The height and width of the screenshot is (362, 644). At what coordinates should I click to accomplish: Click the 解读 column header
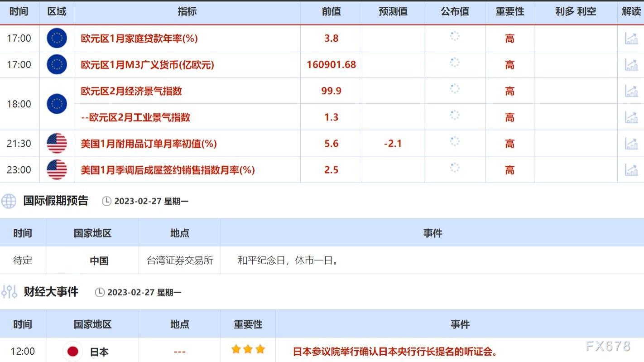click(631, 12)
